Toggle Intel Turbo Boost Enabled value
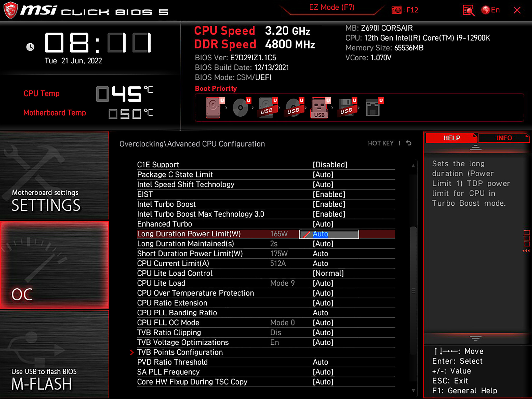The width and height of the screenshot is (532, 399). [x=329, y=204]
